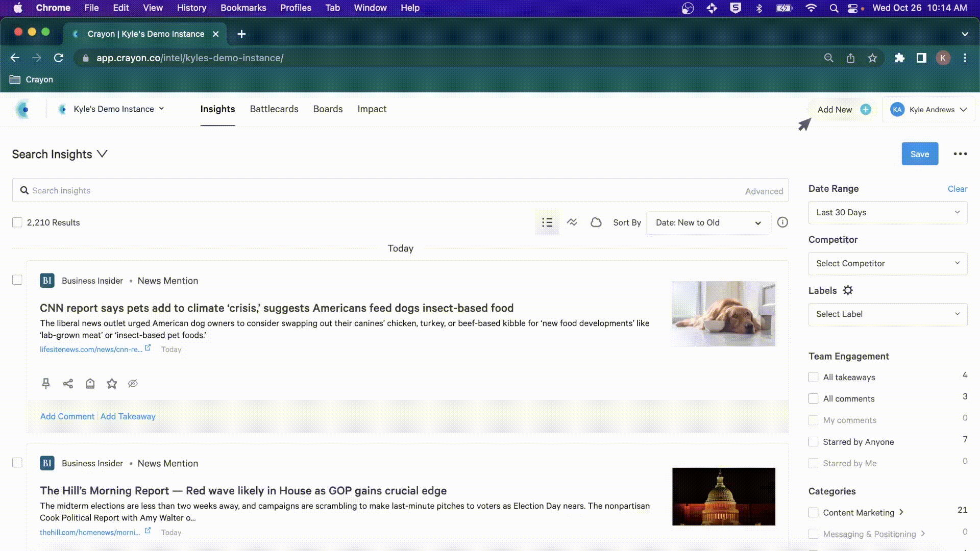The width and height of the screenshot is (980, 551).
Task: Click the share icon on first insight
Action: [68, 384]
